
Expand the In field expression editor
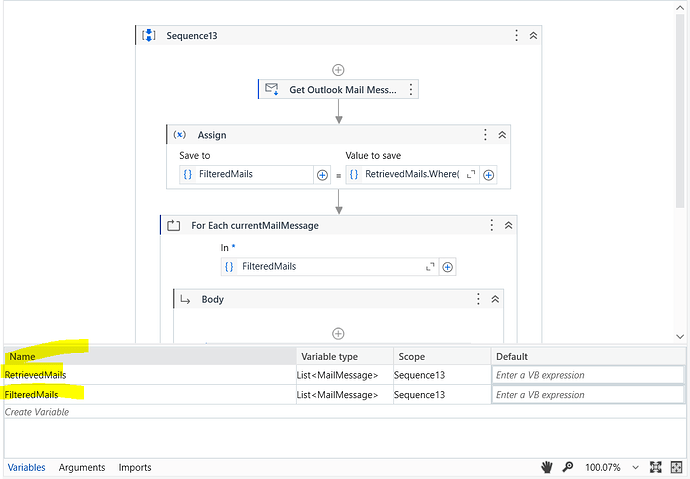coord(431,267)
